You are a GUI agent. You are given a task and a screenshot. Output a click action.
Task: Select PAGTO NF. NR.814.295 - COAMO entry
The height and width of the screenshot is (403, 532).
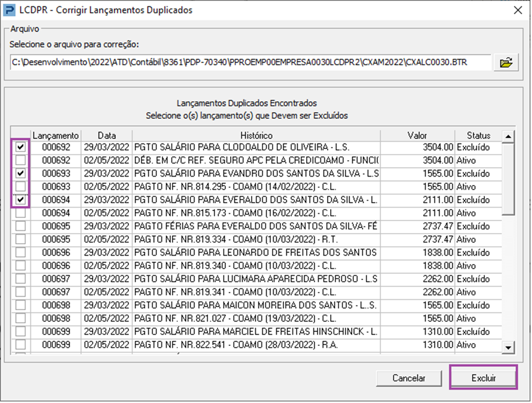pos(256,187)
